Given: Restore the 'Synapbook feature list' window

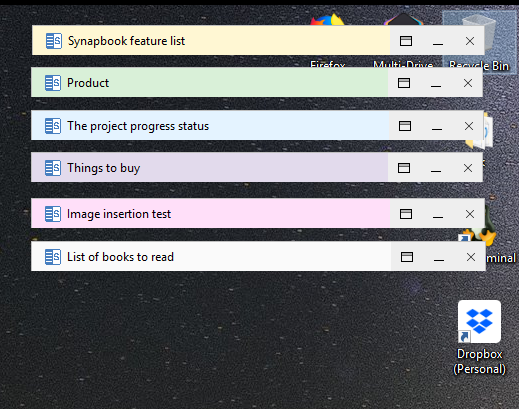Looking at the screenshot, I should 406,41.
